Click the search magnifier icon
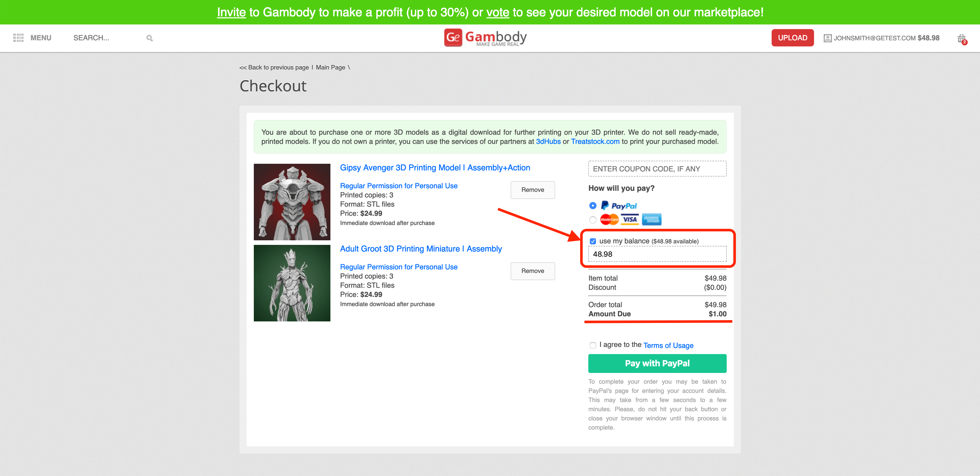 tap(150, 38)
